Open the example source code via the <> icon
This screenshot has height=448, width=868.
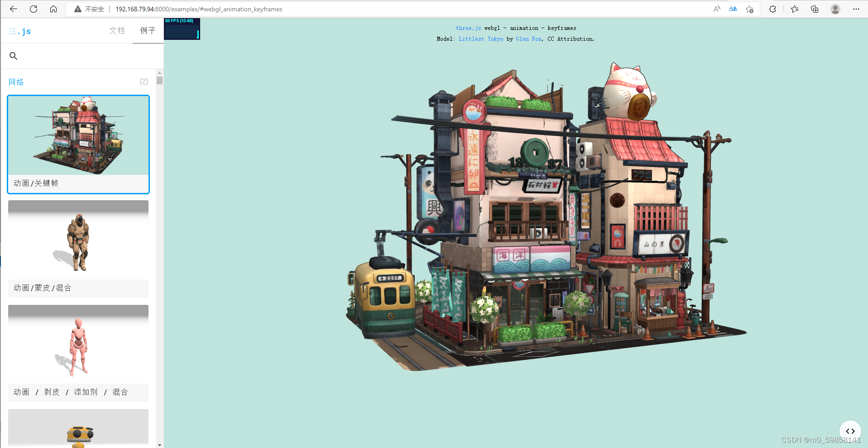coord(850,431)
